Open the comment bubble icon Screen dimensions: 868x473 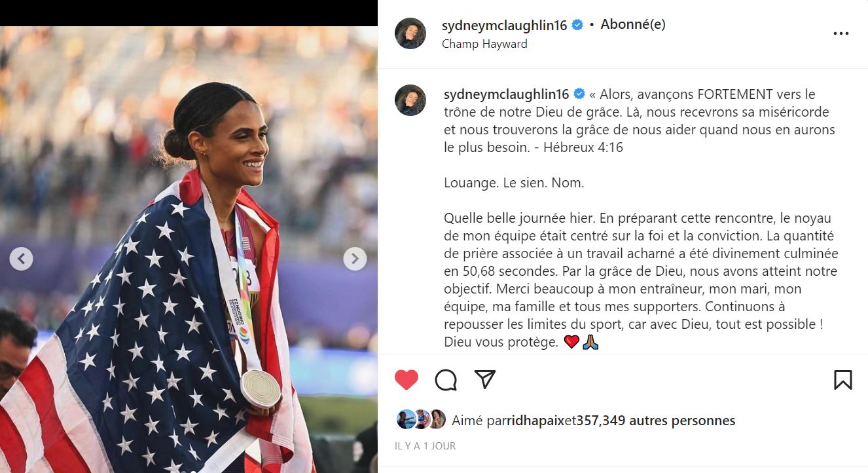(x=446, y=380)
